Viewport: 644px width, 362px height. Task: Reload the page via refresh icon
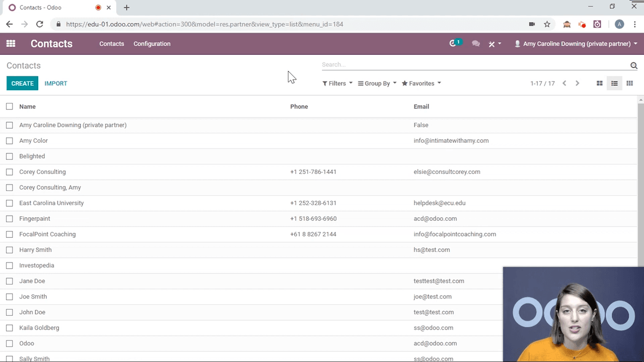point(40,24)
